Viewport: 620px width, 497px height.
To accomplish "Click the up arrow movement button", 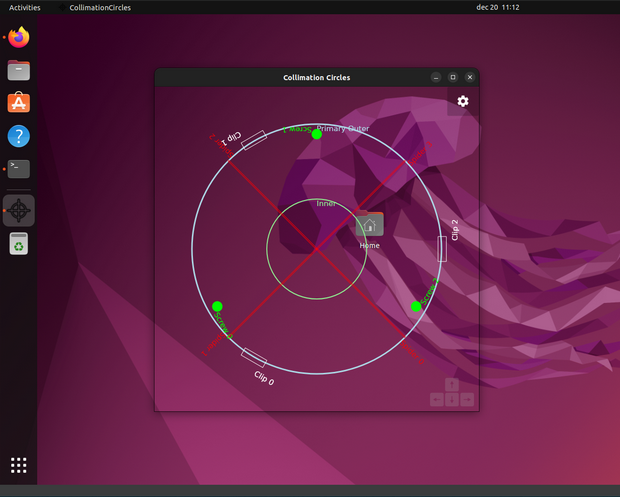I will coord(452,384).
